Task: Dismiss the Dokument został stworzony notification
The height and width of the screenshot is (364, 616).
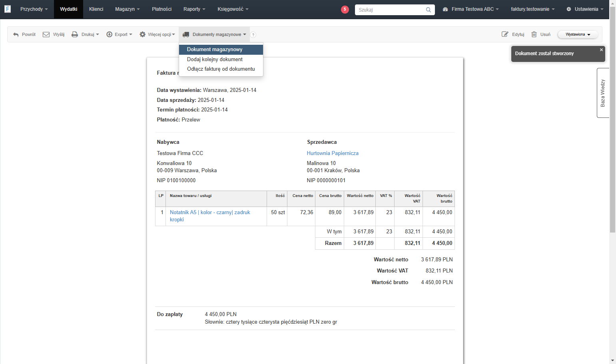Action: click(601, 50)
